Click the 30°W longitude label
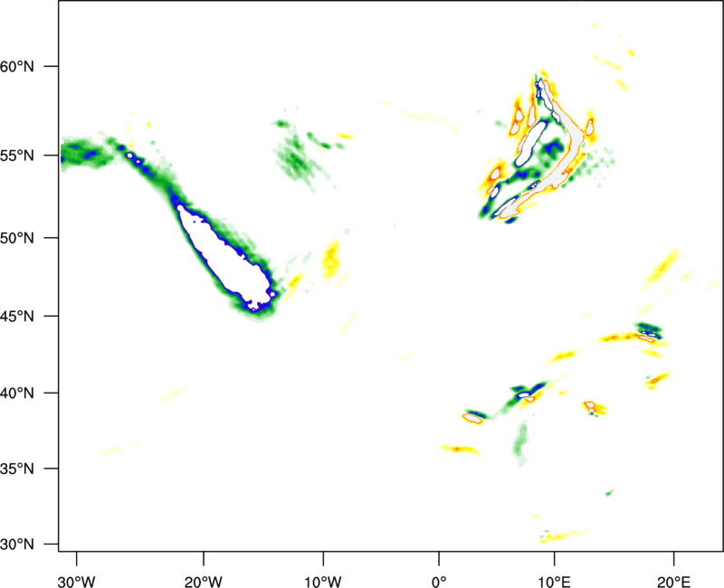The width and height of the screenshot is (724, 588). coord(77,582)
